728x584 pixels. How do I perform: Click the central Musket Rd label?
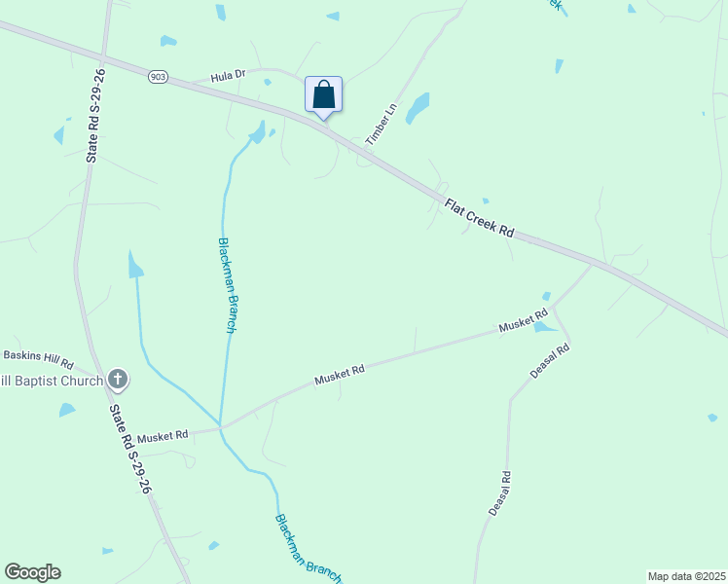pos(340,375)
